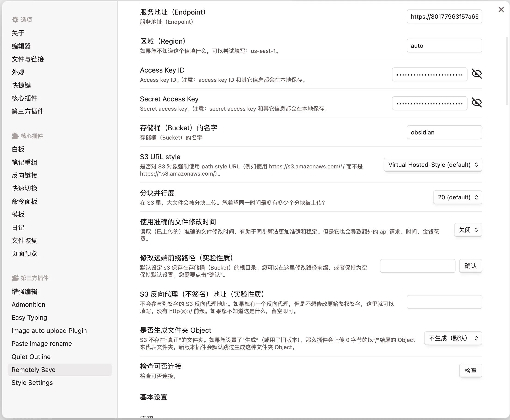The width and height of the screenshot is (510, 420).
Task: Focus the 修改远端前缀路径 empty input field
Action: (418, 266)
